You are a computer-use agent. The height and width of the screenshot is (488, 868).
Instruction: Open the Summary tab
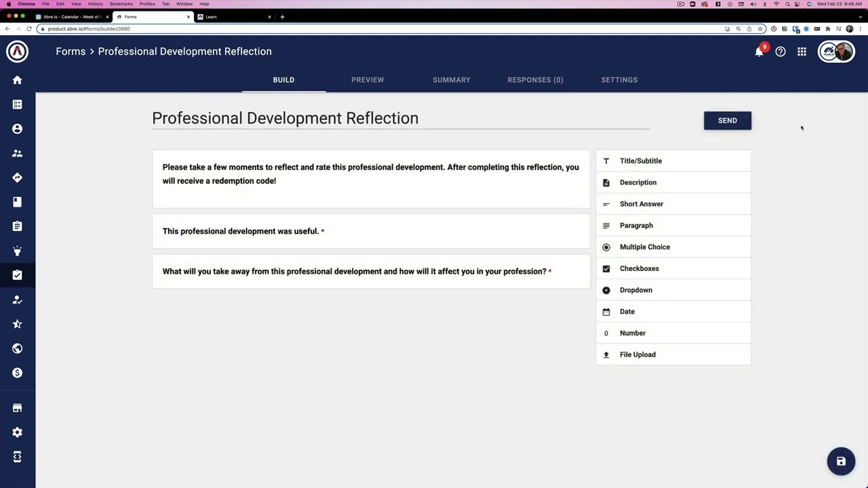[x=452, y=80]
